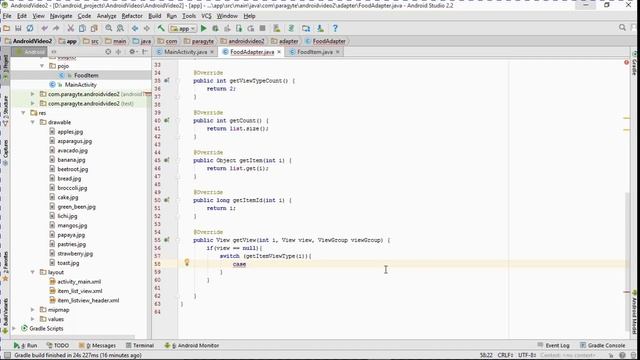Expand com.paragyte.androidvideo2 (androidTest) package
The image size is (640, 360).
33,94
